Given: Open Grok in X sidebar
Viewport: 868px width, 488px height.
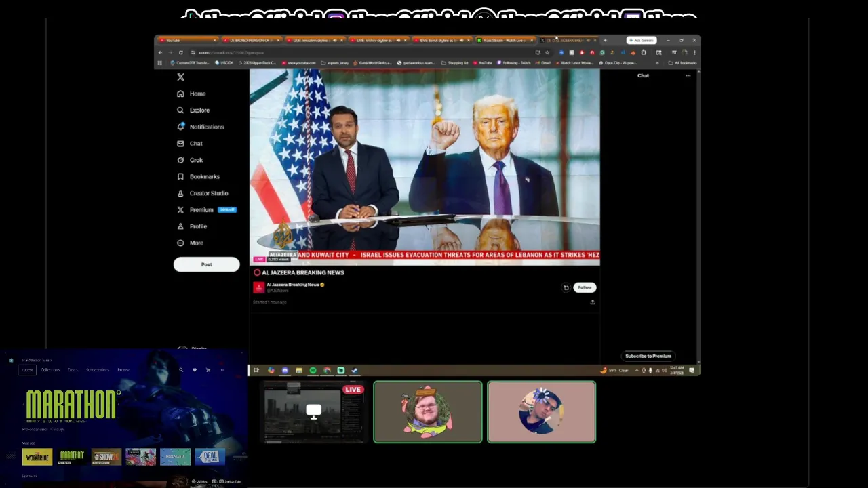Looking at the screenshot, I should click(189, 160).
